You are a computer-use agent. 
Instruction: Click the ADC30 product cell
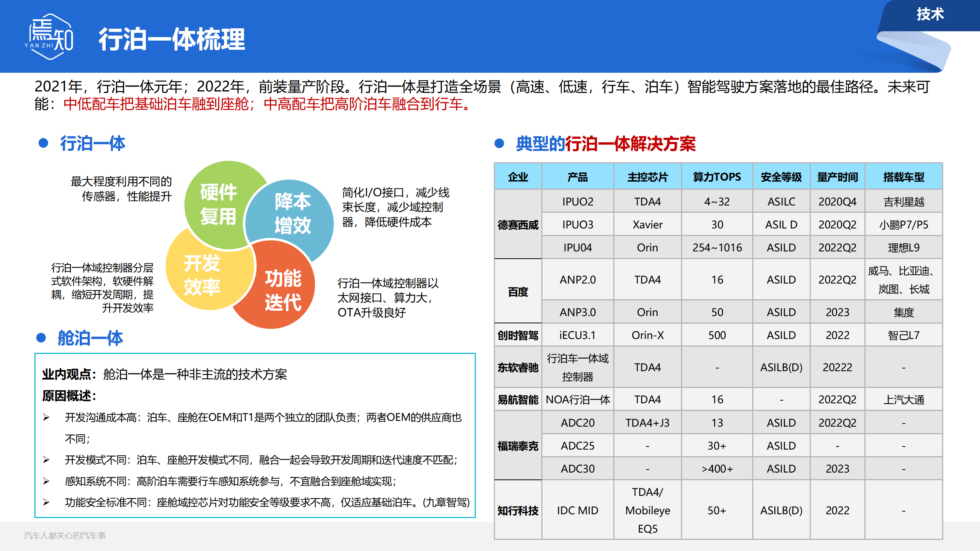pos(578,469)
